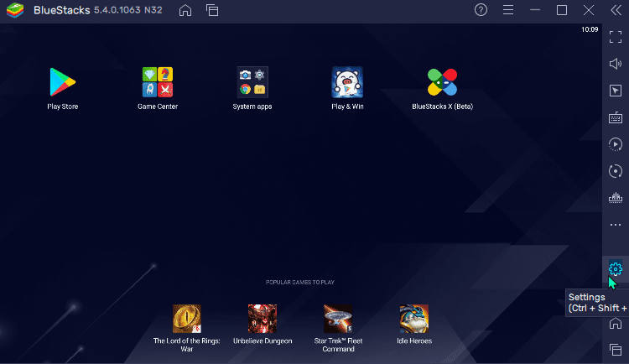Open the Help question mark icon
629x364 pixels.
tap(481, 10)
